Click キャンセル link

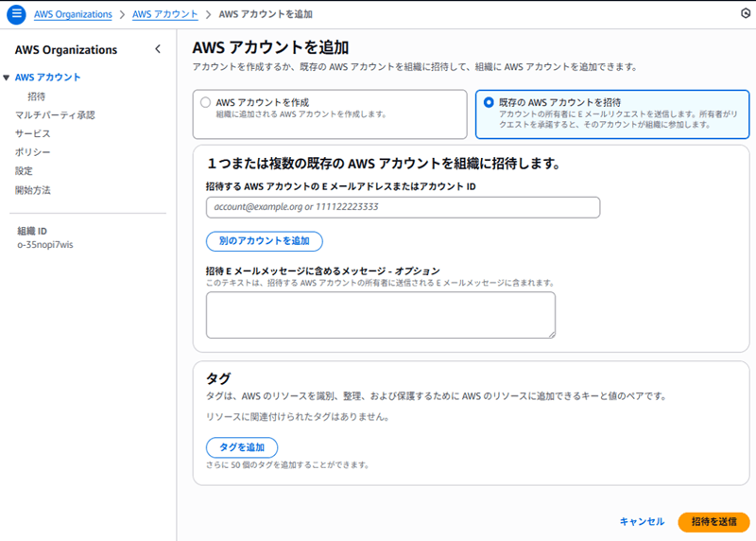[642, 522]
